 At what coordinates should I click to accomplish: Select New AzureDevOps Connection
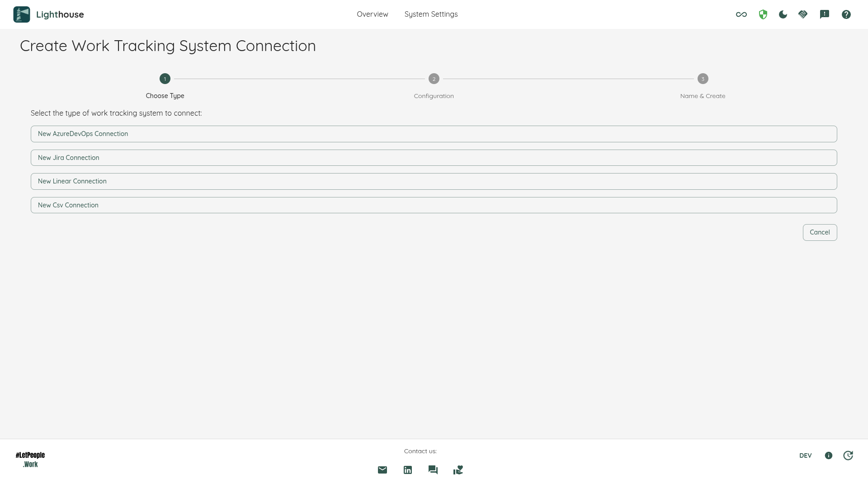(x=434, y=134)
